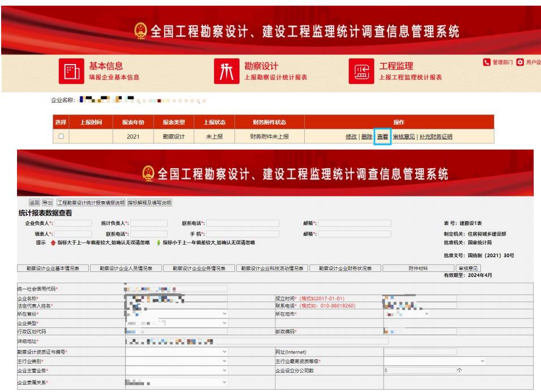Click the 企业设立分公司数 input field

(x=418, y=370)
